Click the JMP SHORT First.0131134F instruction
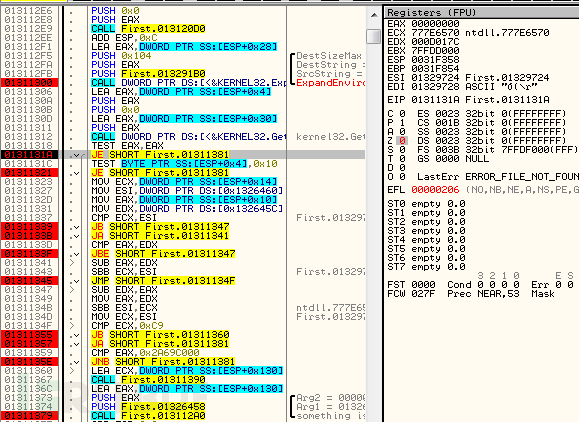This screenshot has height=422, width=579. tap(163, 281)
